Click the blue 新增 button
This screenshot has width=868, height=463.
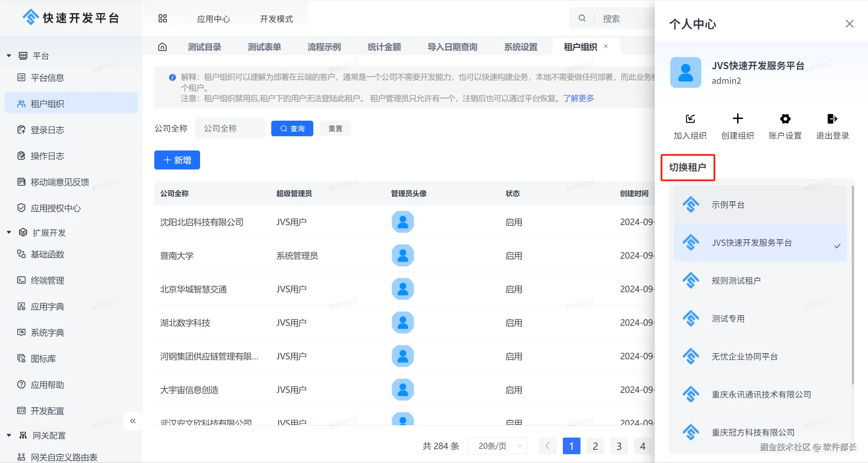[x=177, y=160]
